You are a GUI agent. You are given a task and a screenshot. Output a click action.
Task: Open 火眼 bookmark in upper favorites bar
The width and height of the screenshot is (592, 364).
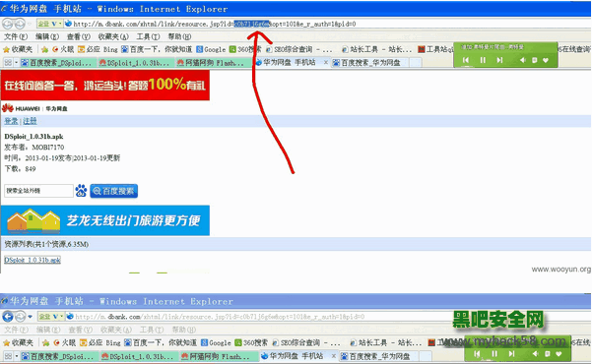[x=63, y=49]
